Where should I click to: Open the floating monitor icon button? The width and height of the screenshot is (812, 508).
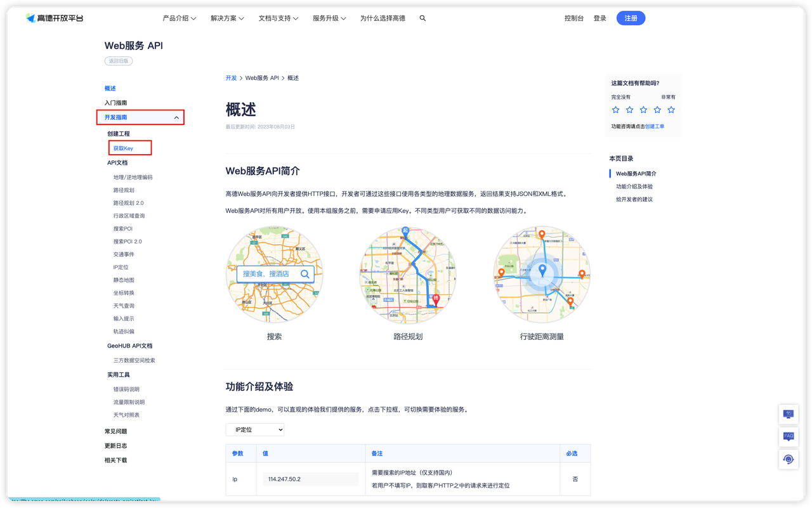(789, 414)
